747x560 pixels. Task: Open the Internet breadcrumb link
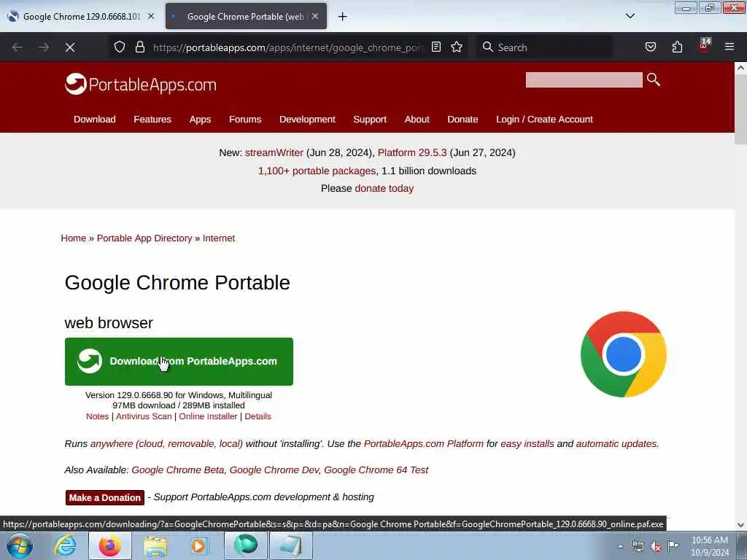click(219, 238)
